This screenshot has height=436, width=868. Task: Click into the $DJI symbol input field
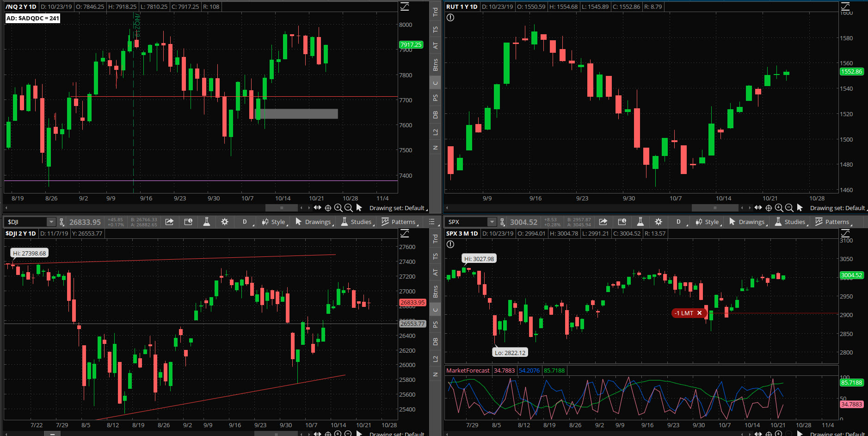pos(26,222)
